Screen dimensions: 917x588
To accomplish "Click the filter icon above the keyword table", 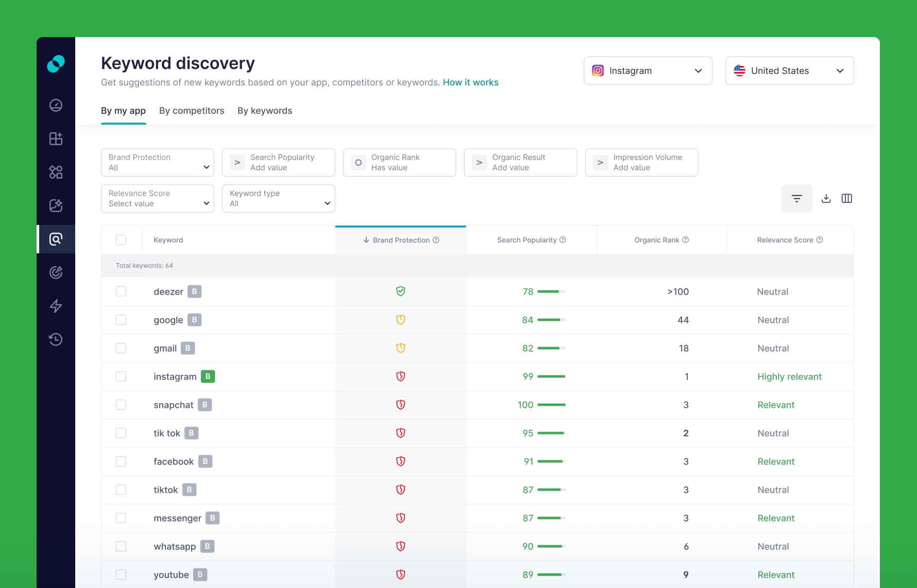I will click(796, 198).
